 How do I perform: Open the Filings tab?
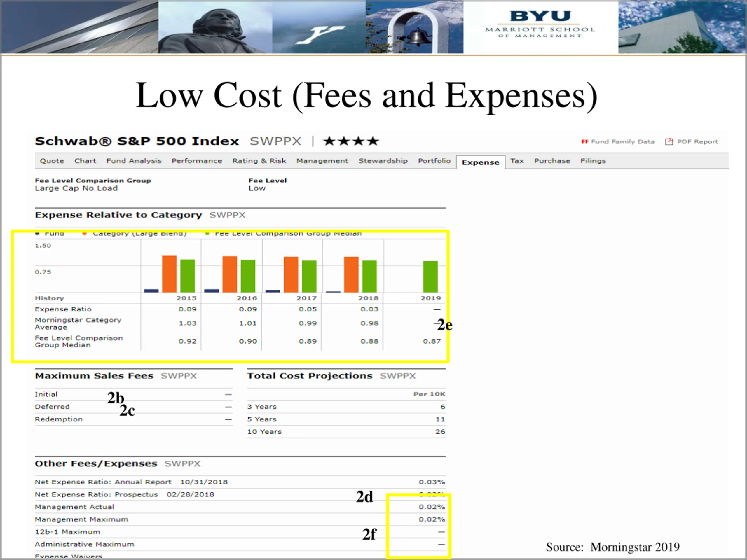(x=593, y=161)
